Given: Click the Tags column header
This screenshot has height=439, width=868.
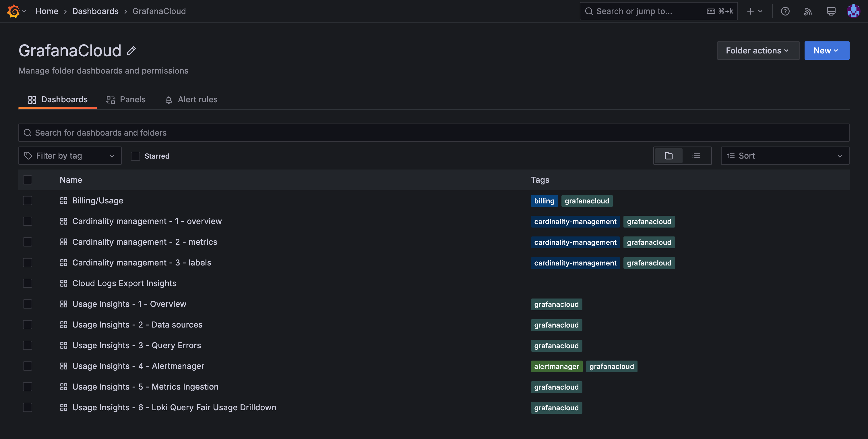Looking at the screenshot, I should coord(540,180).
